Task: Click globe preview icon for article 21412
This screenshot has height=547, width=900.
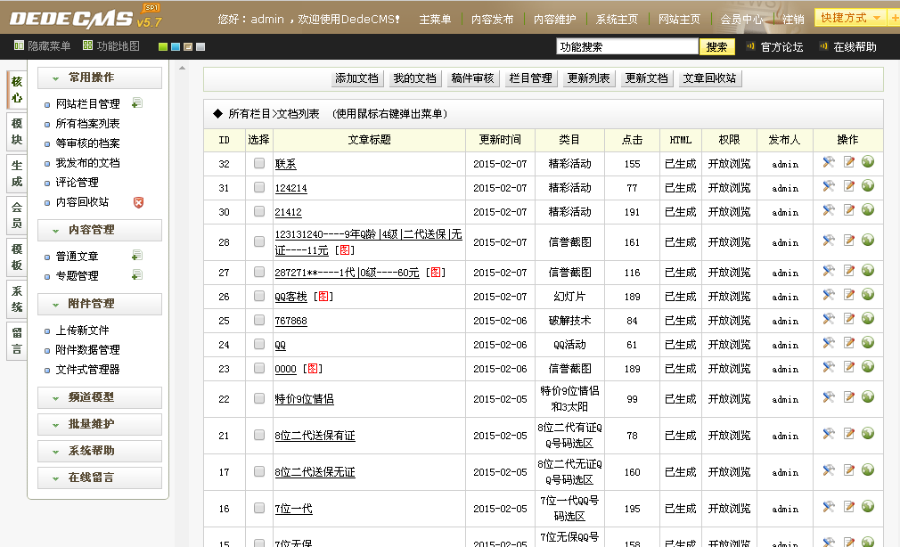Action: click(x=868, y=211)
